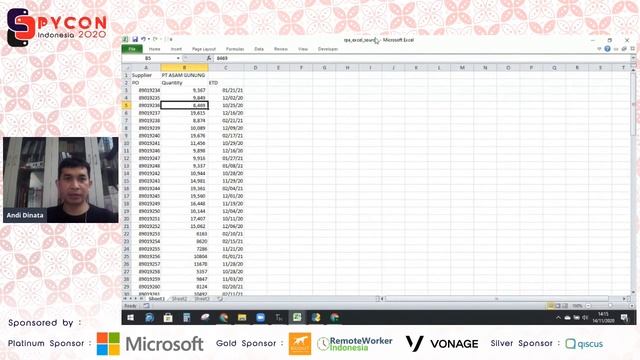Click the Select All corner button
The image size is (640, 360).
tap(127, 68)
